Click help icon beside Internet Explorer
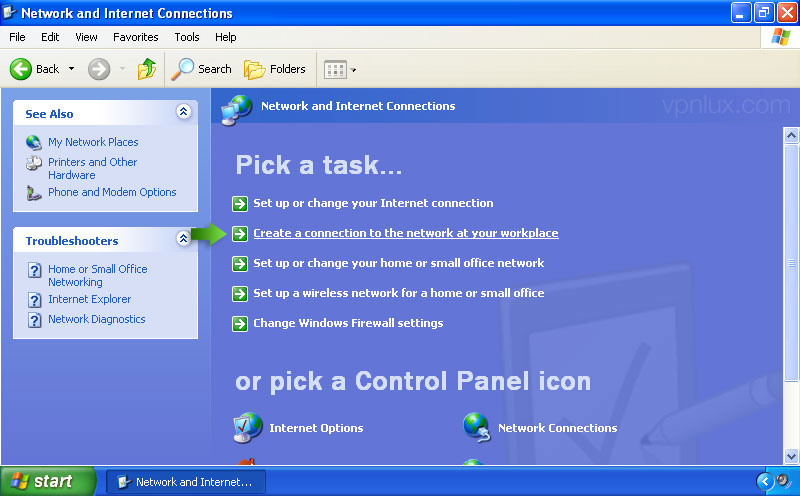 [34, 300]
